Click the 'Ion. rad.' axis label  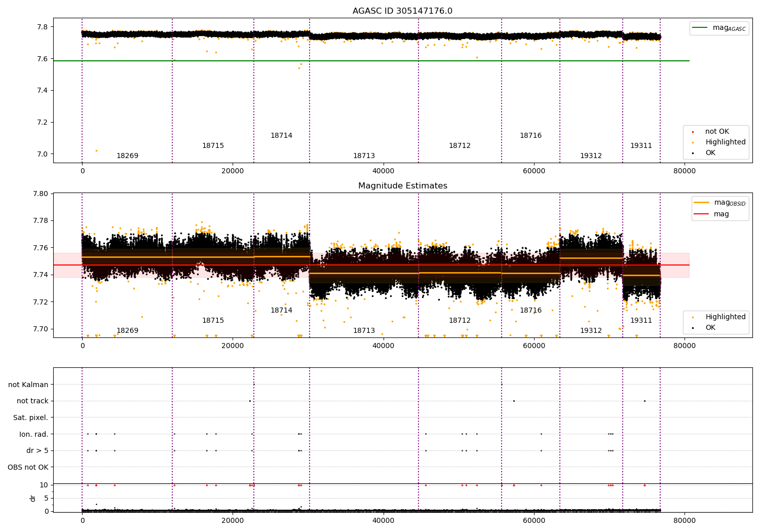point(34,435)
